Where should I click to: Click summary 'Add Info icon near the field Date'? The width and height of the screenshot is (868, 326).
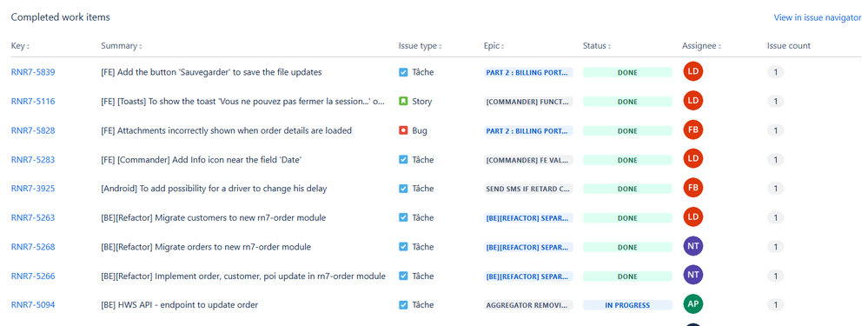coord(201,159)
